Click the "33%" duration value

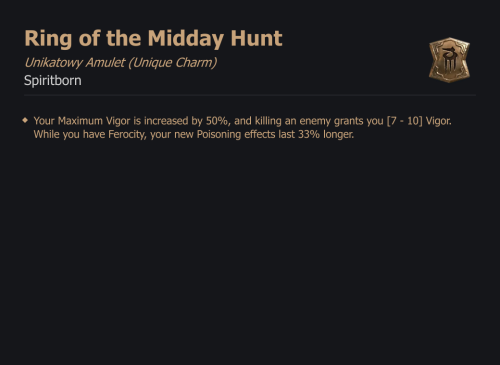309,135
